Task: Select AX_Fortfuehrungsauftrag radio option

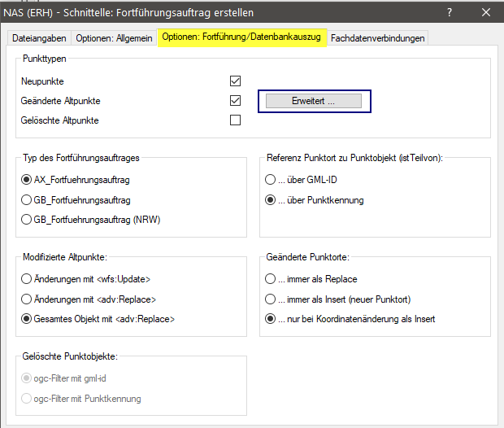Action: pyautogui.click(x=28, y=180)
